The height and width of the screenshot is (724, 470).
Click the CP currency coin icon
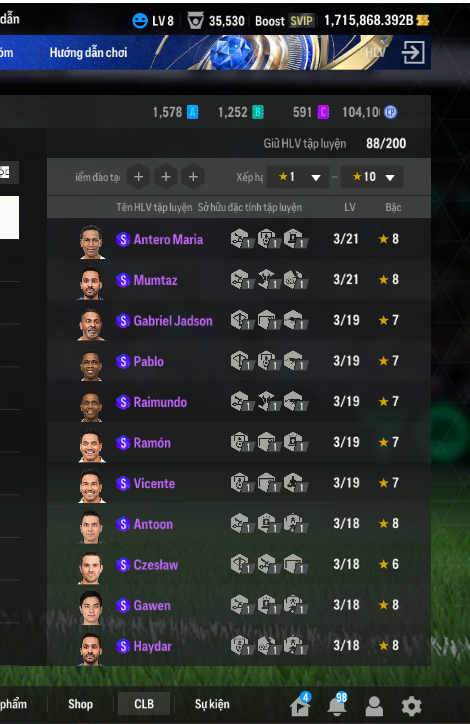click(x=391, y=112)
